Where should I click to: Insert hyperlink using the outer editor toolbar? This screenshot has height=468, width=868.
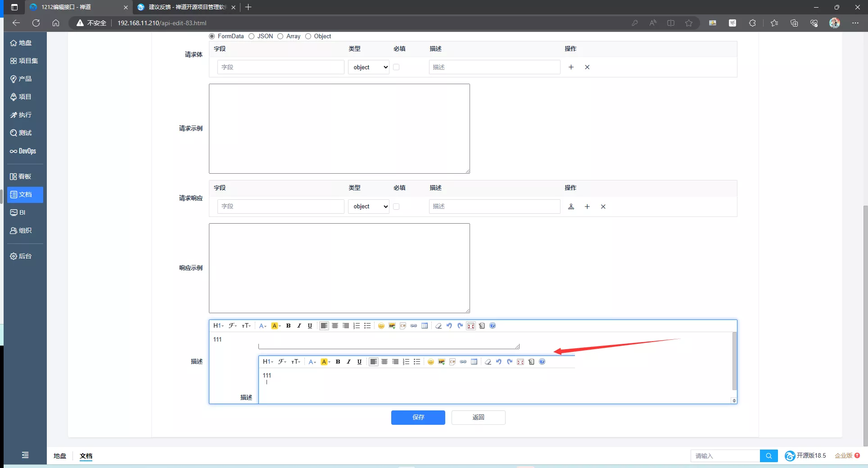pos(414,326)
